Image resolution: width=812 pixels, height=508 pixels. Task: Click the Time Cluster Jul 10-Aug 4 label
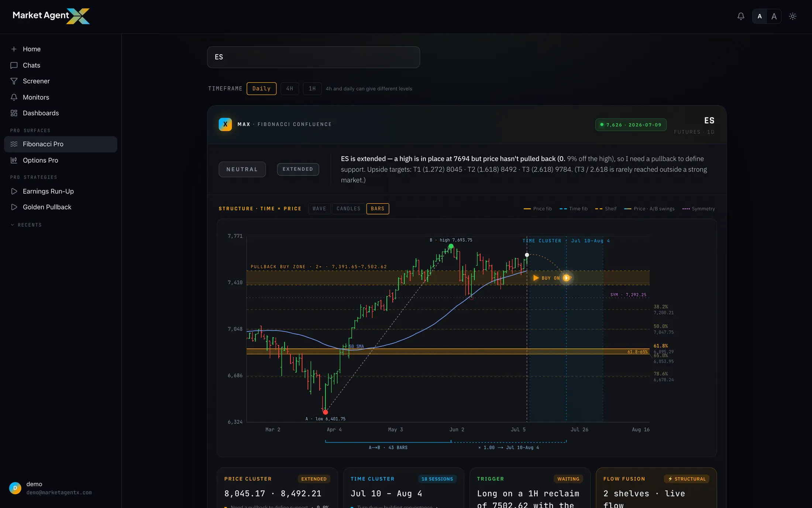coord(566,241)
